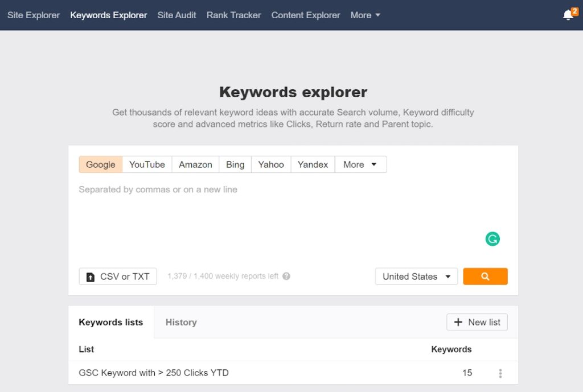Screen dimensions: 583x392
Task: Navigate to Rank Tracker
Action: [x=234, y=15]
